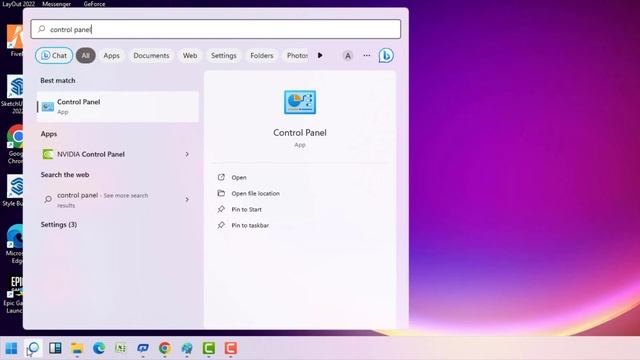The width and height of the screenshot is (640, 360).
Task: Switch to the Settings filter tab
Action: 224,56
